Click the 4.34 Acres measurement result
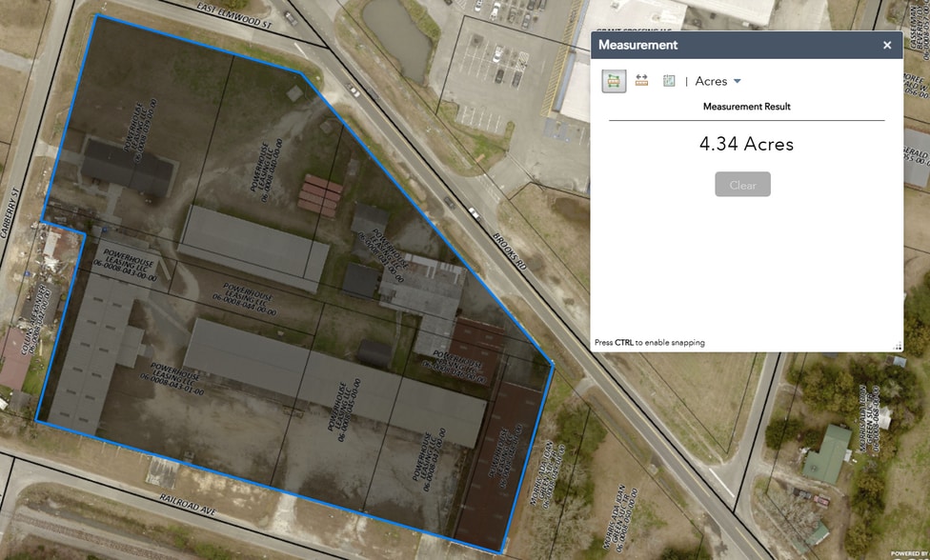 pos(747,144)
